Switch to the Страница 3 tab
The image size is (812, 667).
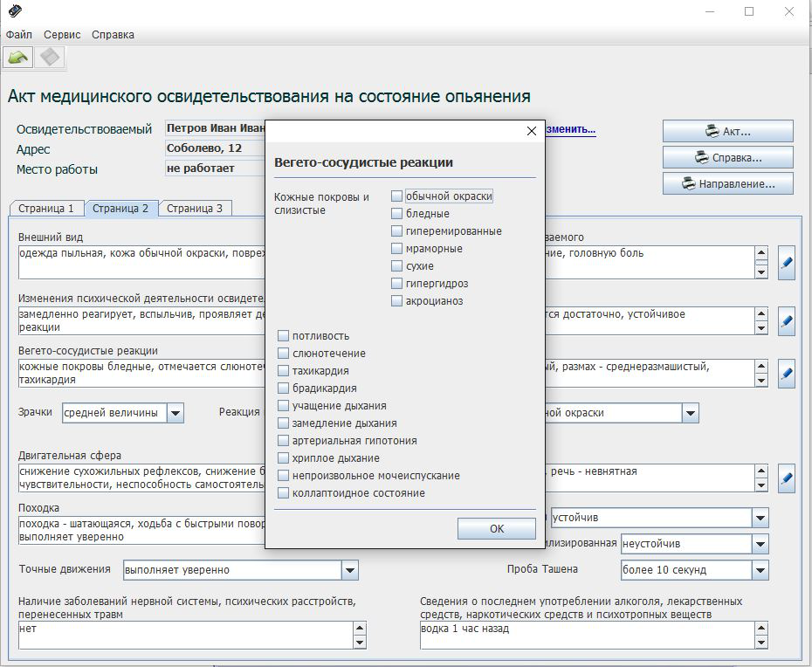point(194,209)
